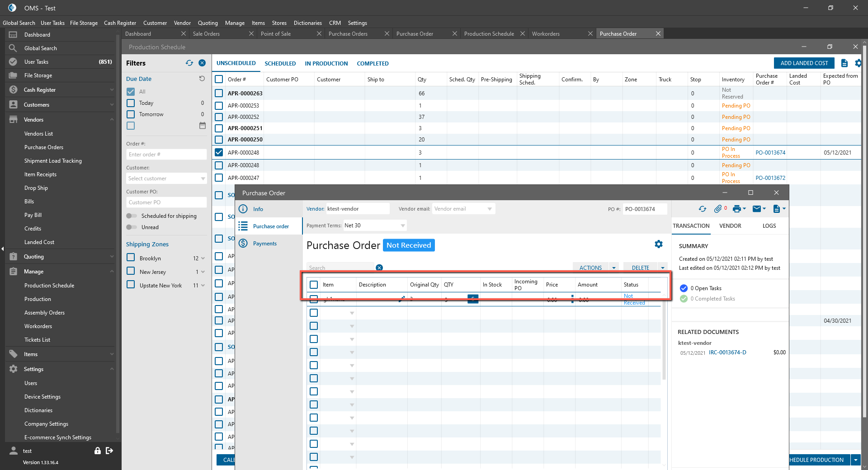
Task: Click the email envelope icon
Action: click(x=757, y=209)
